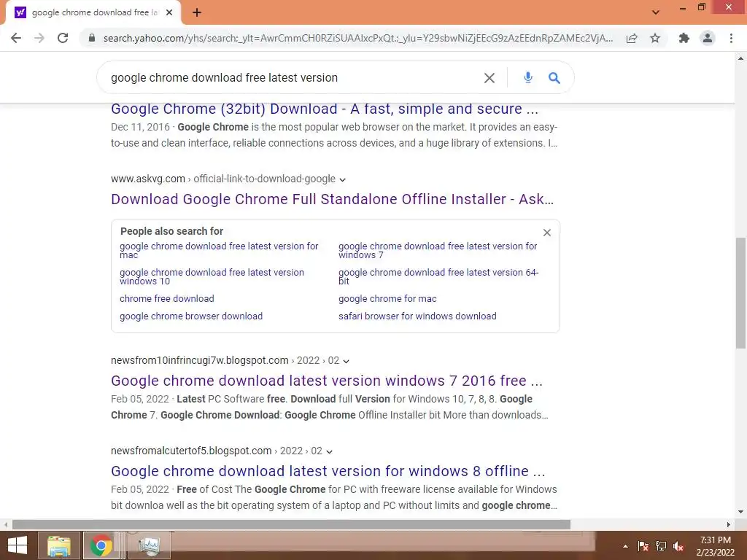Dismiss the People also search for box

(547, 233)
